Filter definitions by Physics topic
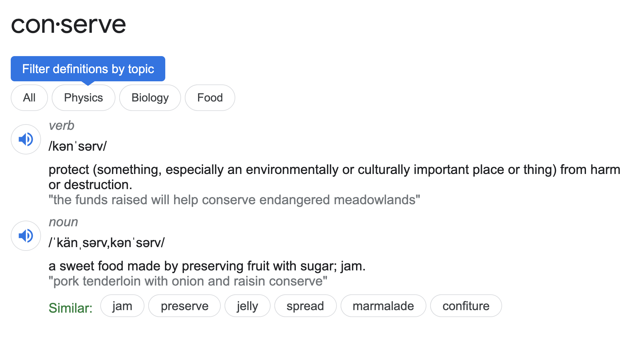The image size is (644, 341). tap(84, 98)
